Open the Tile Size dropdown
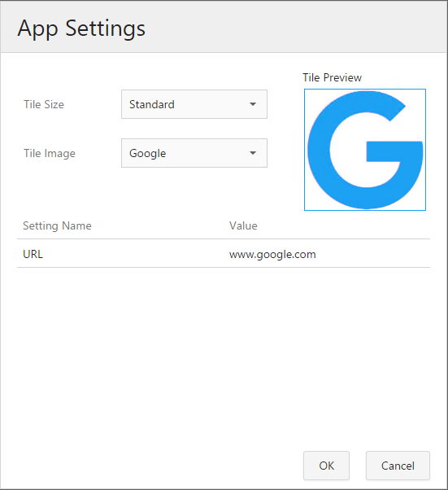 point(194,104)
